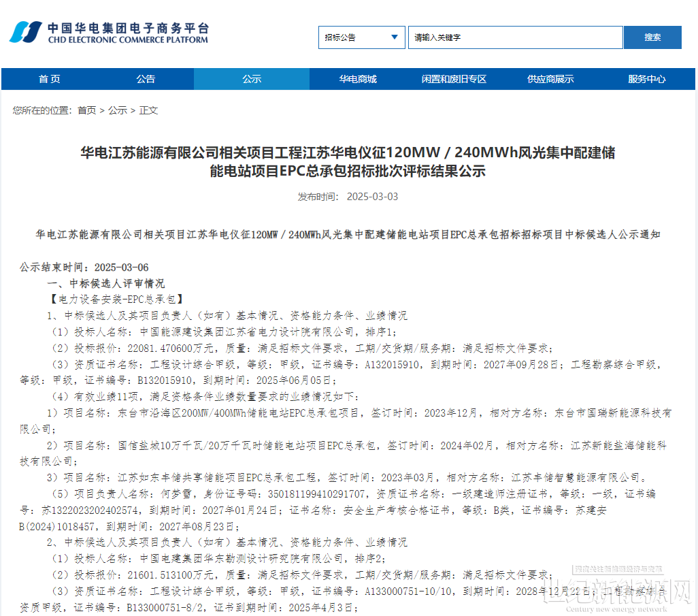
Task: Go to the 公告 navigation tab
Action: [146, 79]
